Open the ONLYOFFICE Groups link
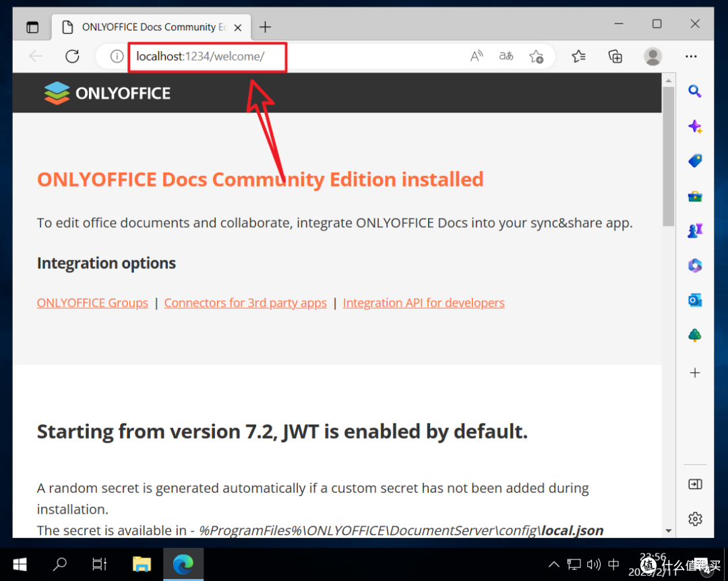Image resolution: width=728 pixels, height=581 pixels. (x=92, y=303)
